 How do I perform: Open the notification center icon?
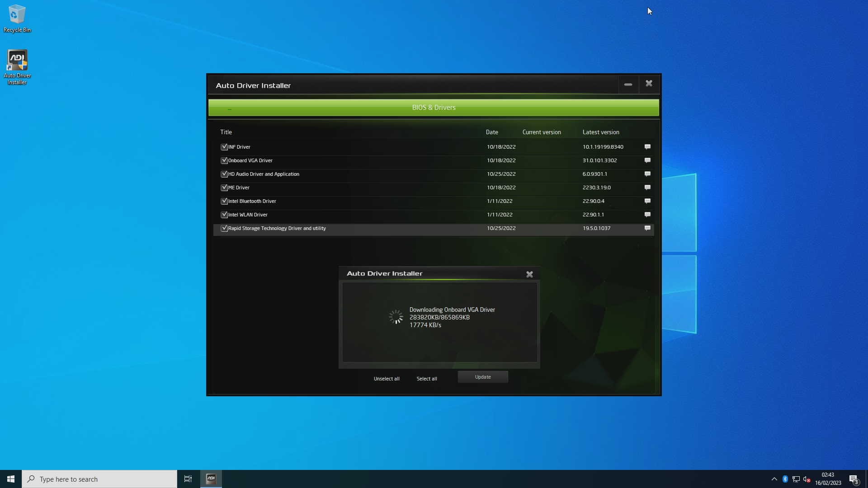point(854,479)
